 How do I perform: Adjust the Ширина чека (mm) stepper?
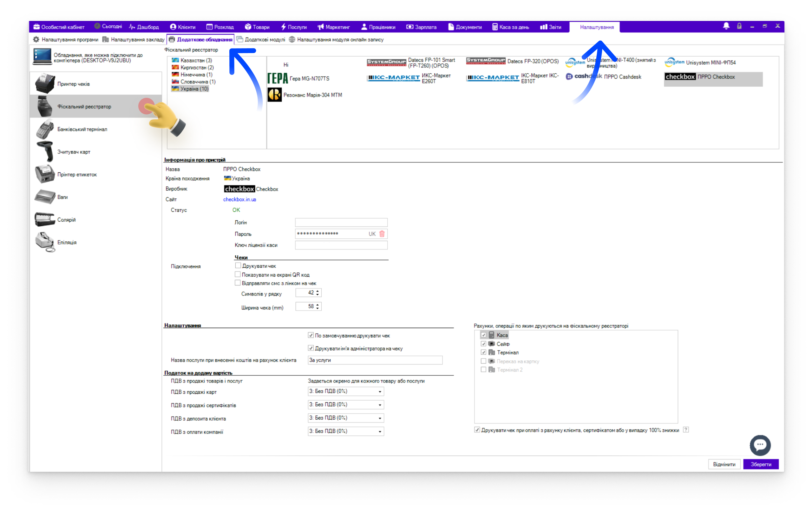pos(318,306)
